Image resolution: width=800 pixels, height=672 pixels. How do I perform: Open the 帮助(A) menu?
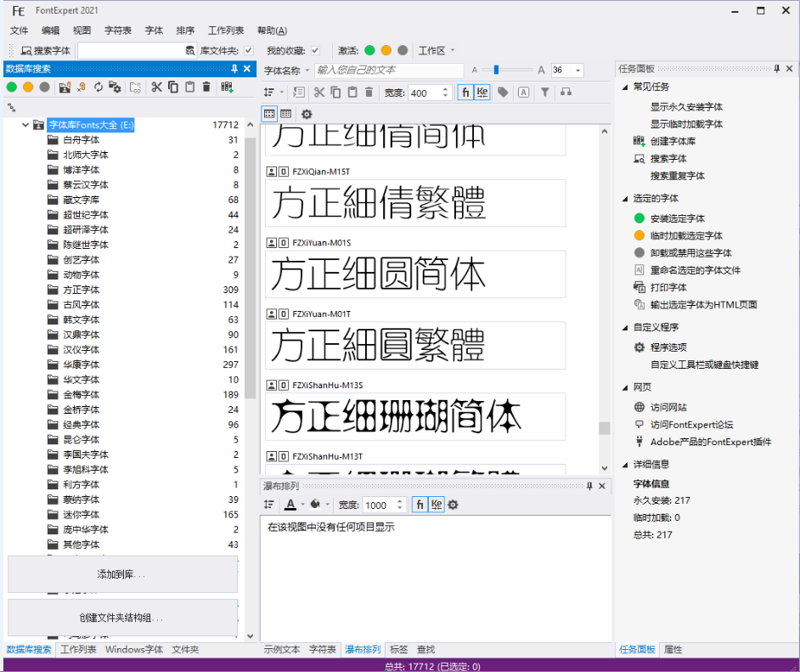(x=272, y=31)
